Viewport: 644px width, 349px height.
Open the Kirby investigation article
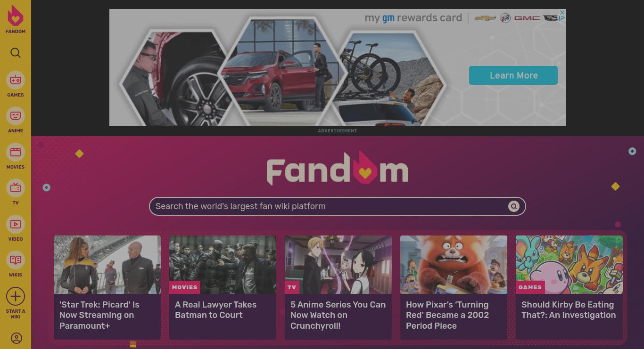[x=569, y=310]
